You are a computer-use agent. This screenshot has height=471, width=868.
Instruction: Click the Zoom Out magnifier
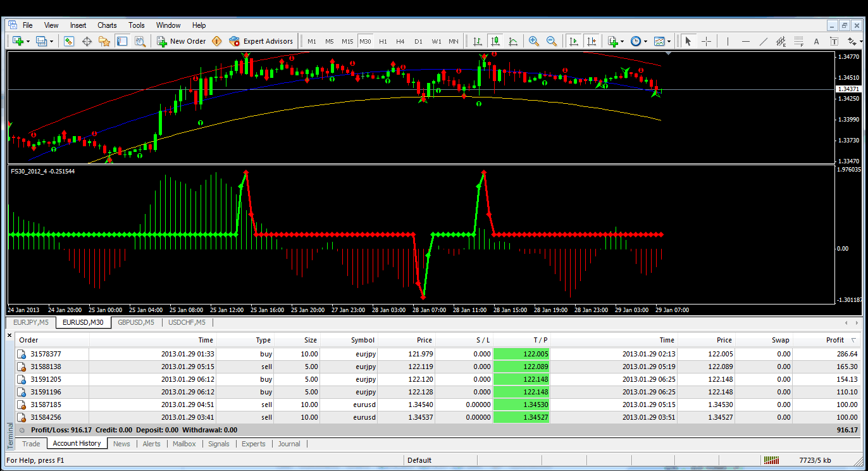coord(552,41)
